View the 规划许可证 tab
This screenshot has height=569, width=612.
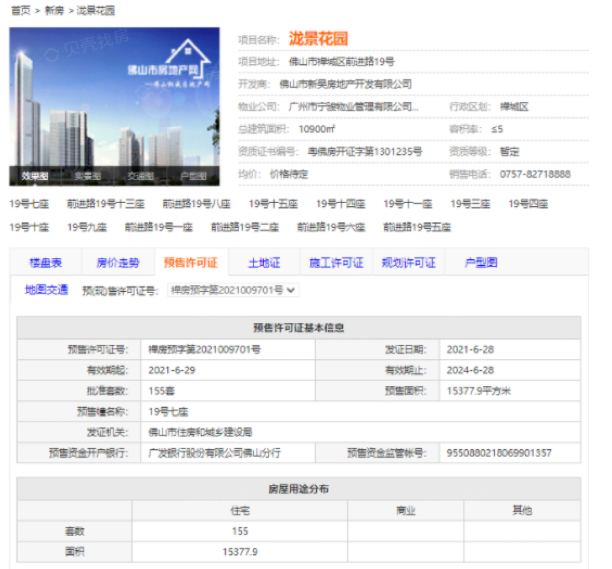pos(408,263)
